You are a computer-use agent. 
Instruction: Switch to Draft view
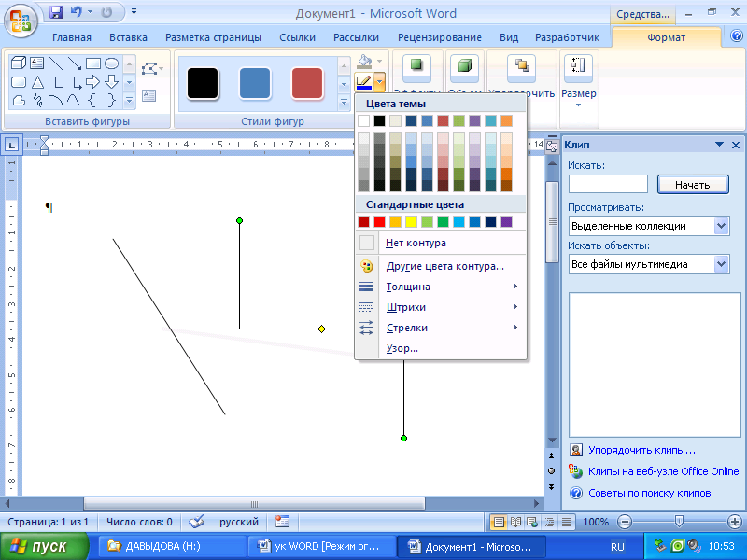click(x=567, y=523)
